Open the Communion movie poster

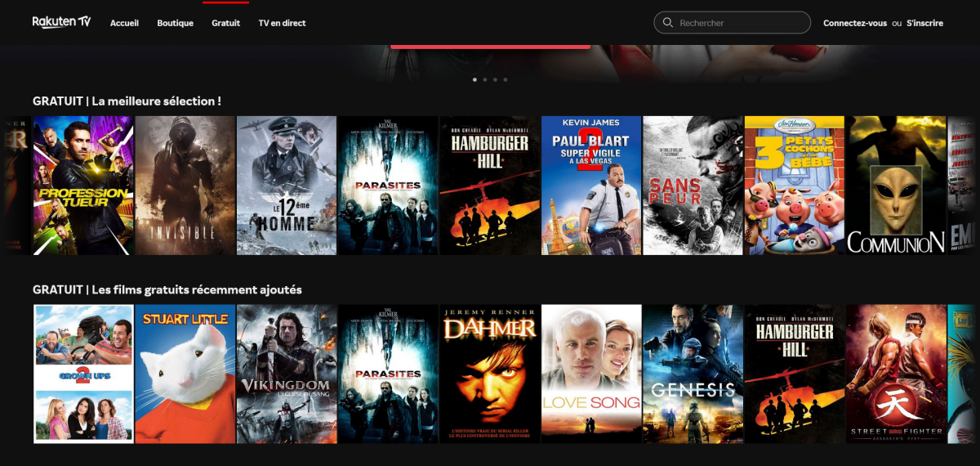(896, 186)
